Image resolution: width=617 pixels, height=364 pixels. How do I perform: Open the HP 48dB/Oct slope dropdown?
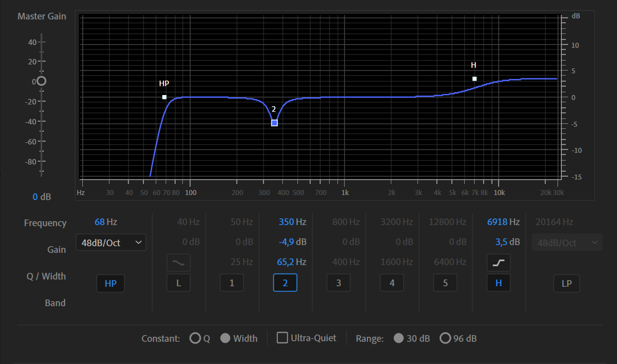(x=111, y=242)
